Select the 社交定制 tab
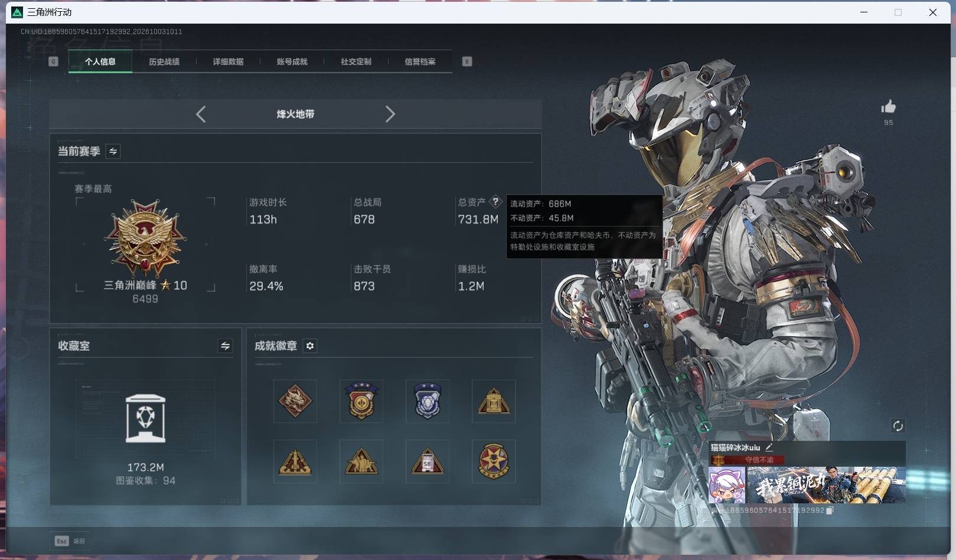 click(355, 61)
